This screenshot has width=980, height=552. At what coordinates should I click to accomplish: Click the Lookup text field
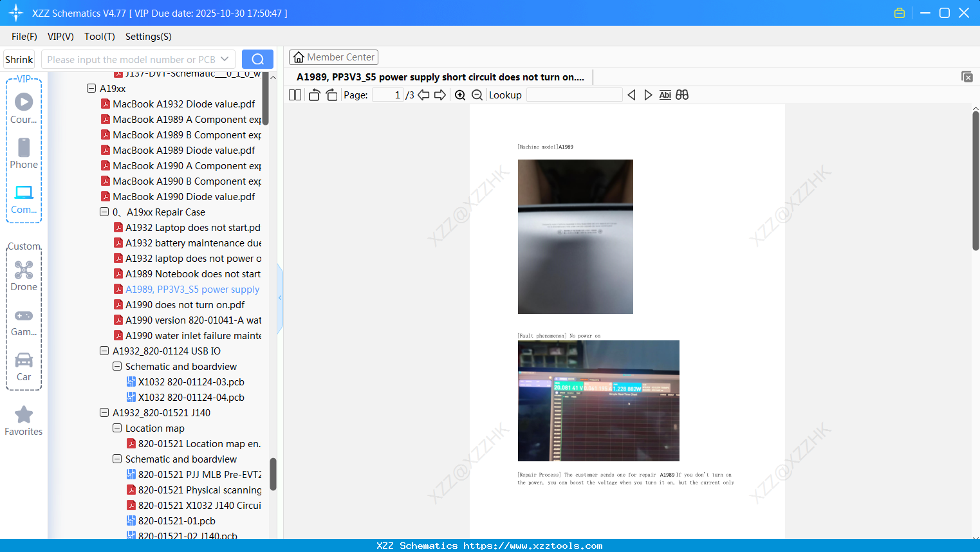tap(575, 95)
